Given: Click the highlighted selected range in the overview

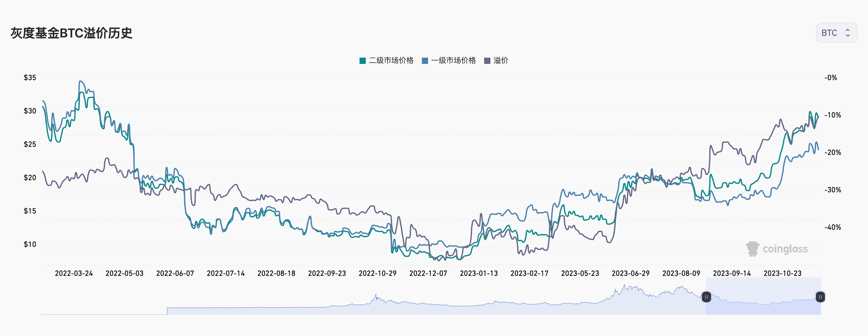Looking at the screenshot, I should click(x=763, y=296).
